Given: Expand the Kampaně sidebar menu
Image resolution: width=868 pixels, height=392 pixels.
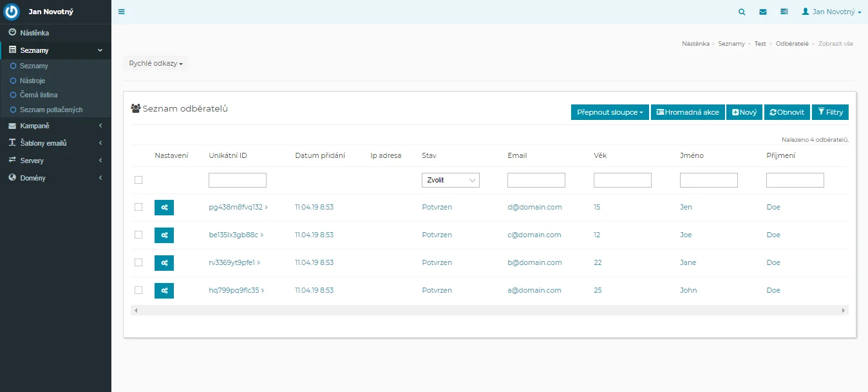Looking at the screenshot, I should point(55,126).
